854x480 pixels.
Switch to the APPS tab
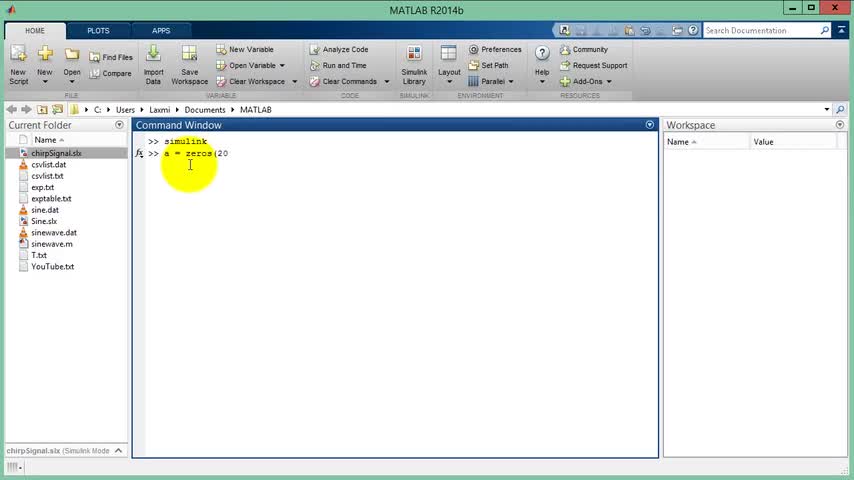coord(161,31)
